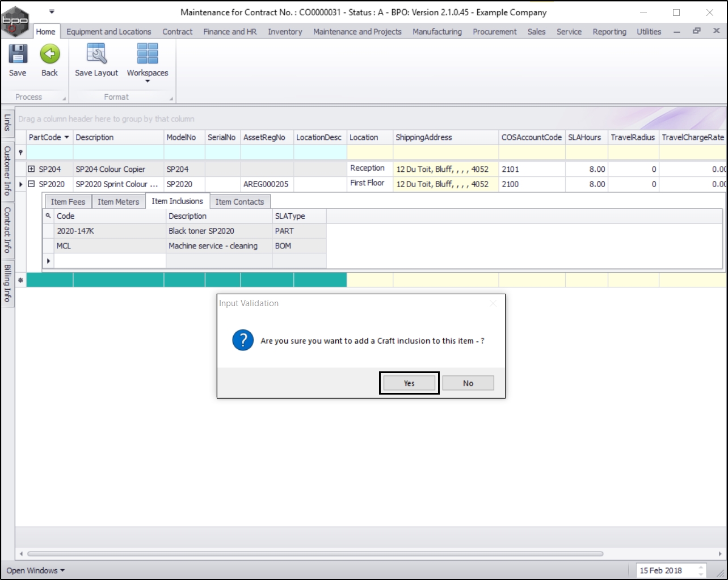
Task: Click the new row asterisk indicator
Action: [x=21, y=280]
